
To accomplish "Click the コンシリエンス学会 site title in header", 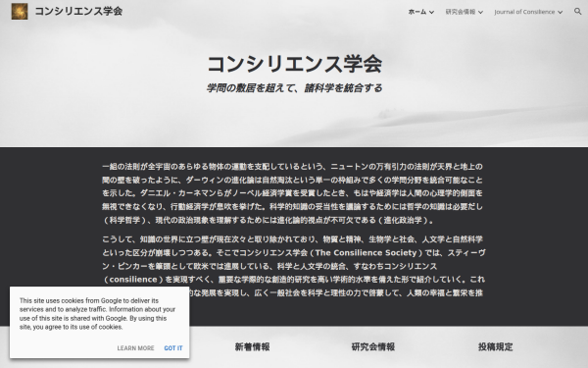I will click(78, 11).
